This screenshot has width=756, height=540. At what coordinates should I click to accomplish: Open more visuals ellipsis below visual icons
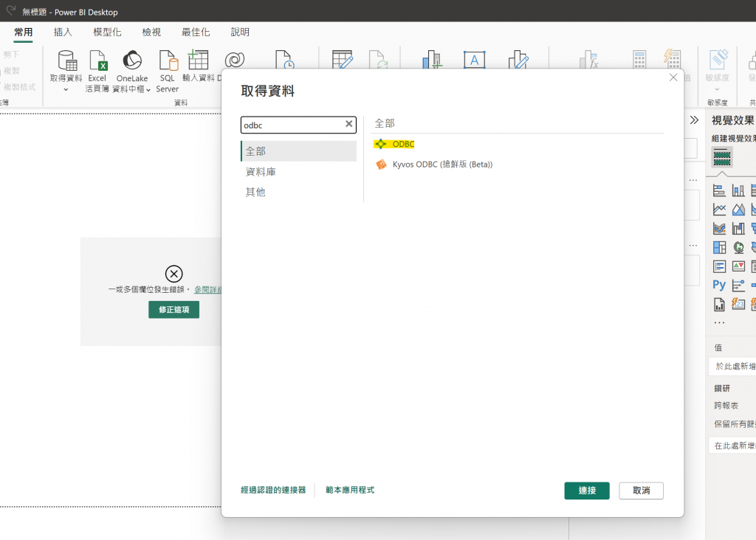pos(719,323)
